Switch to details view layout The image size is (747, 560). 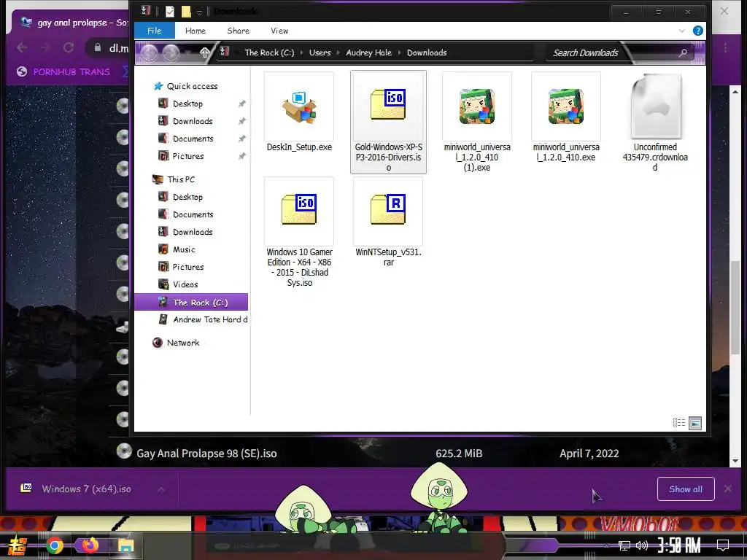tap(679, 422)
